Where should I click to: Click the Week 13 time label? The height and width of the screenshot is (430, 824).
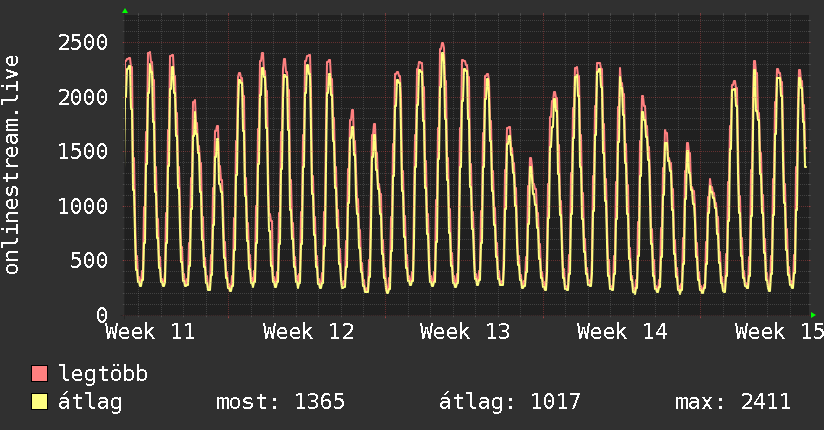point(465,332)
